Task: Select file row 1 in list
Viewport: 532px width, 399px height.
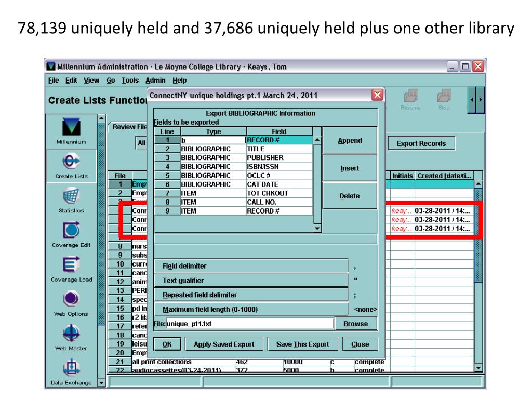Action: click(128, 184)
